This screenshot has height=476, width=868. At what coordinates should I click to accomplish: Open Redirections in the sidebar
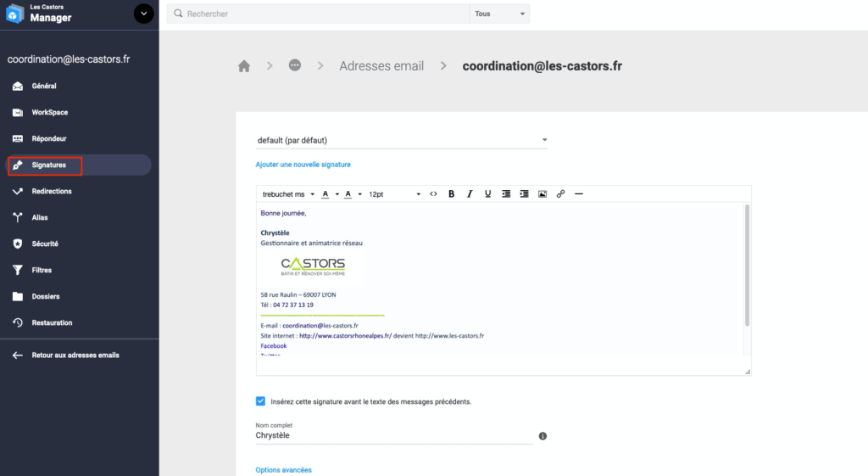(79, 191)
